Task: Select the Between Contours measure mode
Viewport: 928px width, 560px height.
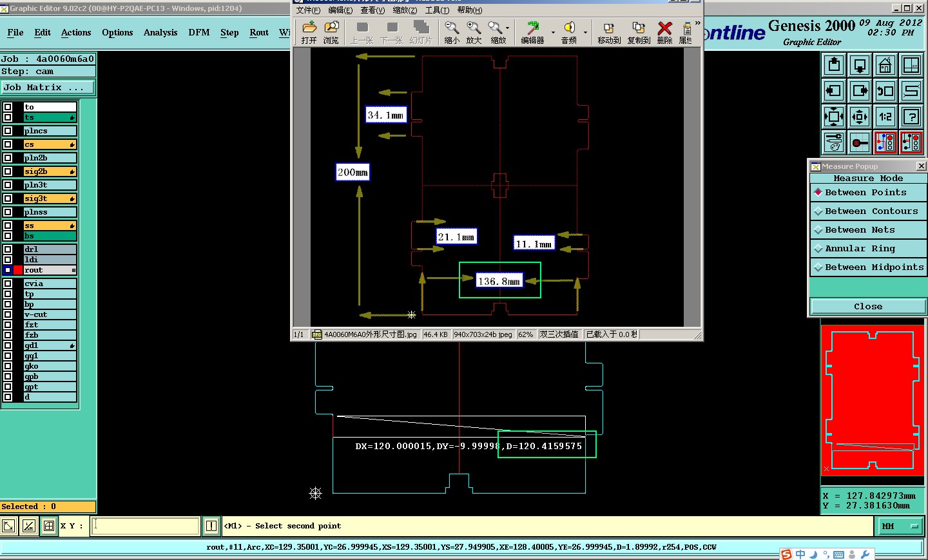Action: tap(869, 211)
